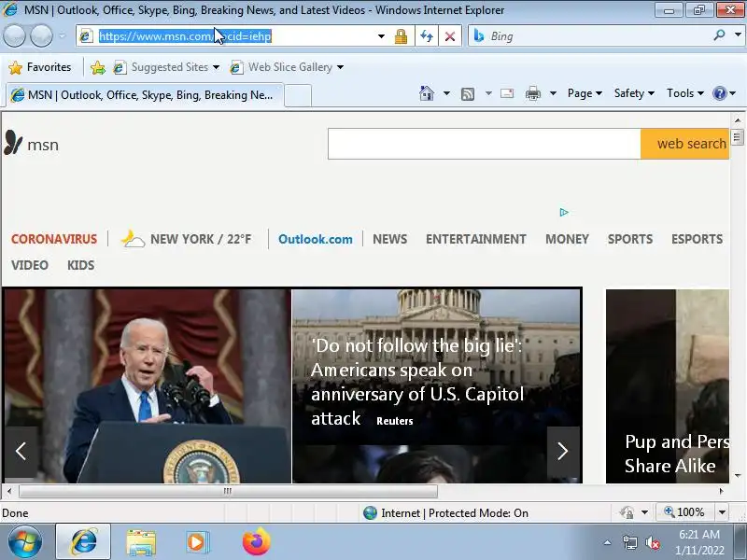Image resolution: width=747 pixels, height=560 pixels.
Task: Go to the KIDS section
Action: (x=80, y=265)
